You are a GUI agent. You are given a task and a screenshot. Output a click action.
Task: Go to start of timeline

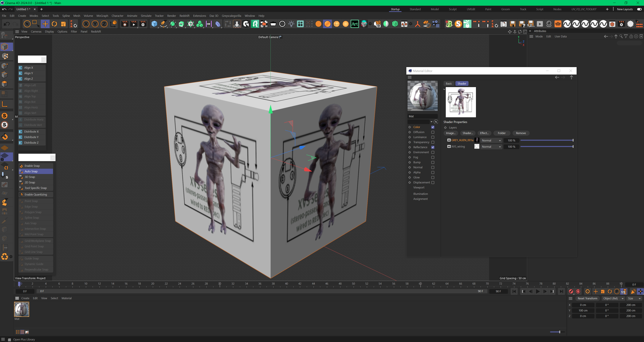coord(514,291)
